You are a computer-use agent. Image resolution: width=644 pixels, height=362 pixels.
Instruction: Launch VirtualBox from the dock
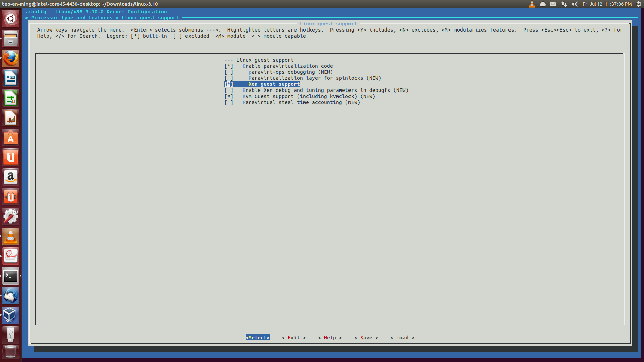coord(11,315)
